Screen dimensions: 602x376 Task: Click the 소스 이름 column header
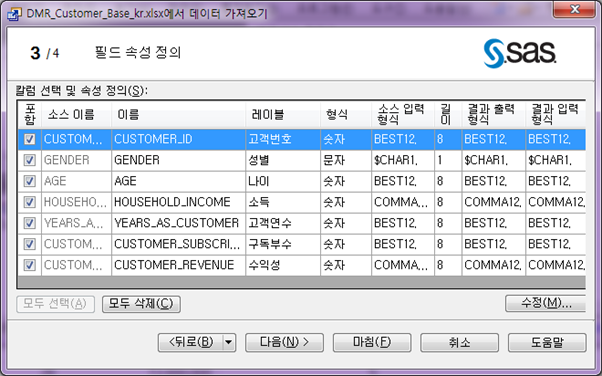tap(76, 114)
